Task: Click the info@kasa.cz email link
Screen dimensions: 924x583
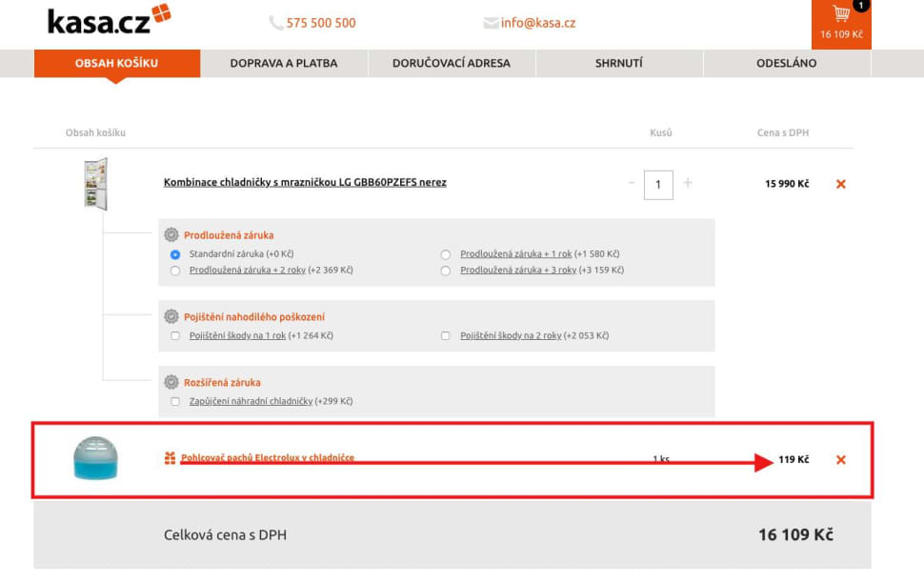Action: tap(538, 23)
